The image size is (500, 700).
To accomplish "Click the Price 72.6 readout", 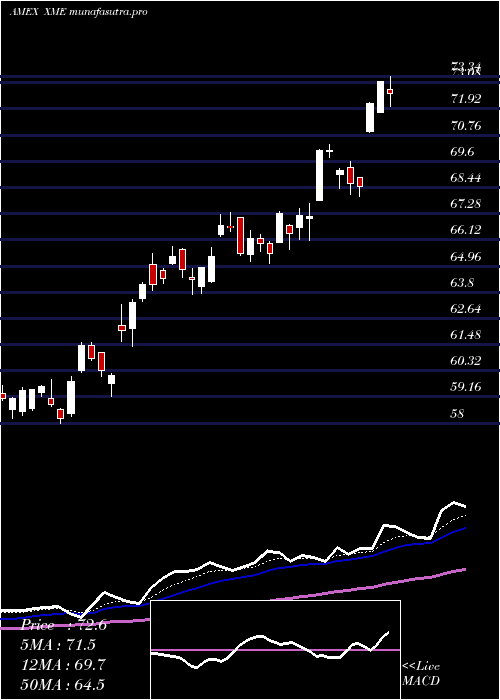I will pos(64,625).
